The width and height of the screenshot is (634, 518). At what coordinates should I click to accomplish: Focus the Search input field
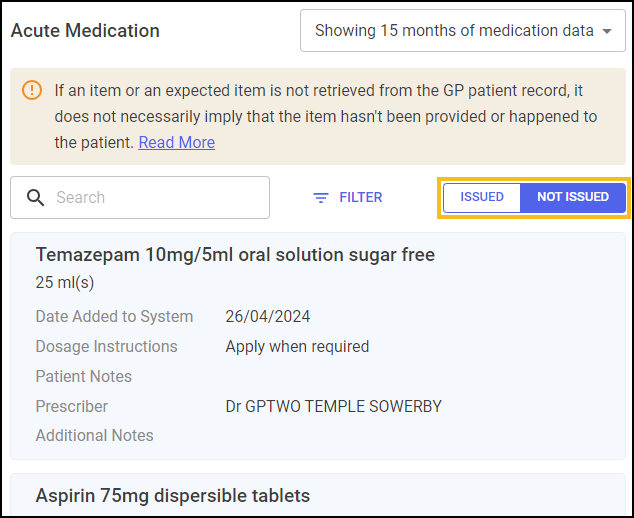(140, 197)
